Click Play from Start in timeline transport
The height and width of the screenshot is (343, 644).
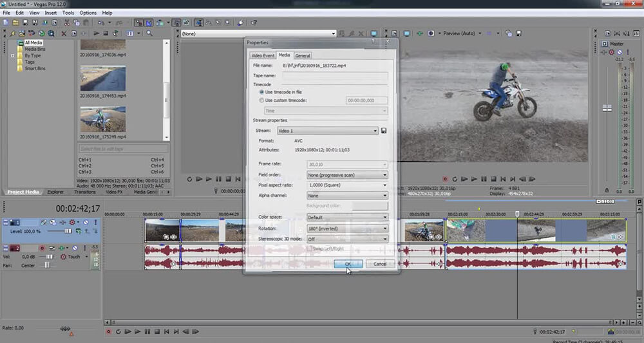[x=128, y=331]
